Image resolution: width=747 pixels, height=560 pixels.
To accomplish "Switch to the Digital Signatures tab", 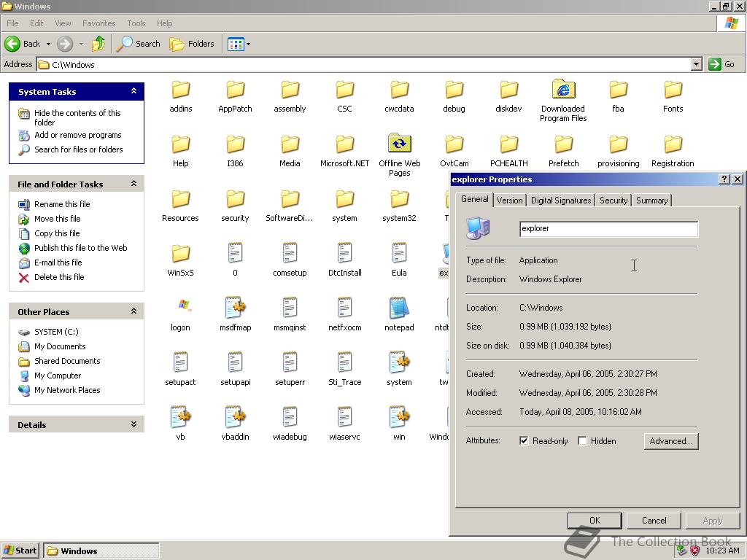I will tap(561, 201).
